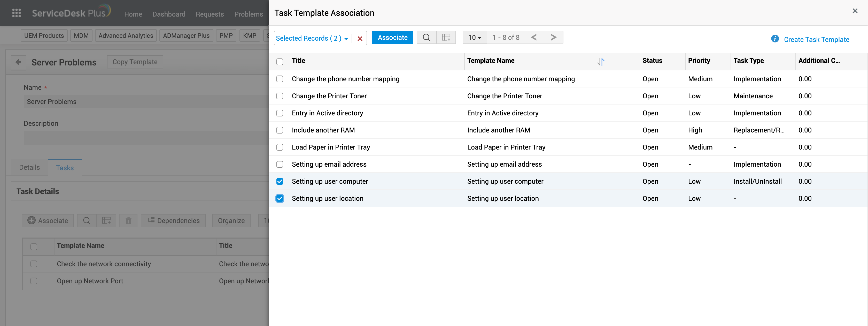Viewport: 868px width, 326px height.
Task: Clear selected records with red X
Action: [x=360, y=39]
